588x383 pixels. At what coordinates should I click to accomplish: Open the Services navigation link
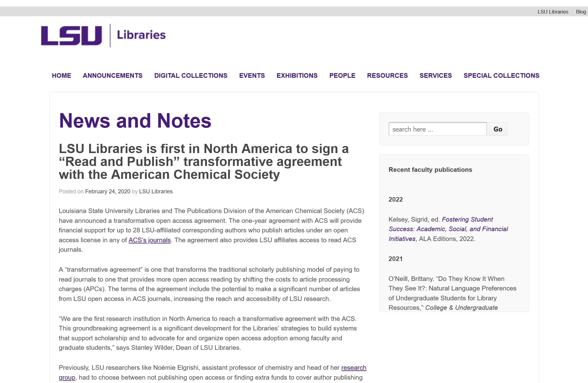[x=435, y=76]
